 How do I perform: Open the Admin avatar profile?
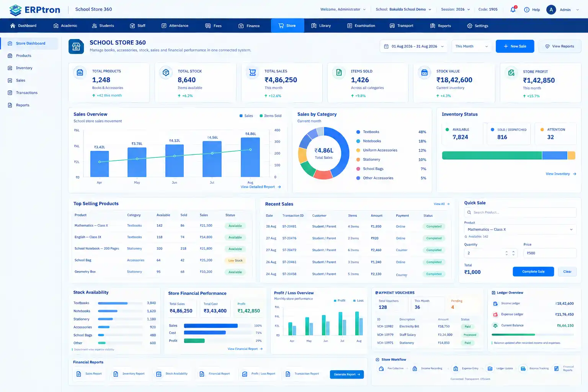[x=551, y=10]
